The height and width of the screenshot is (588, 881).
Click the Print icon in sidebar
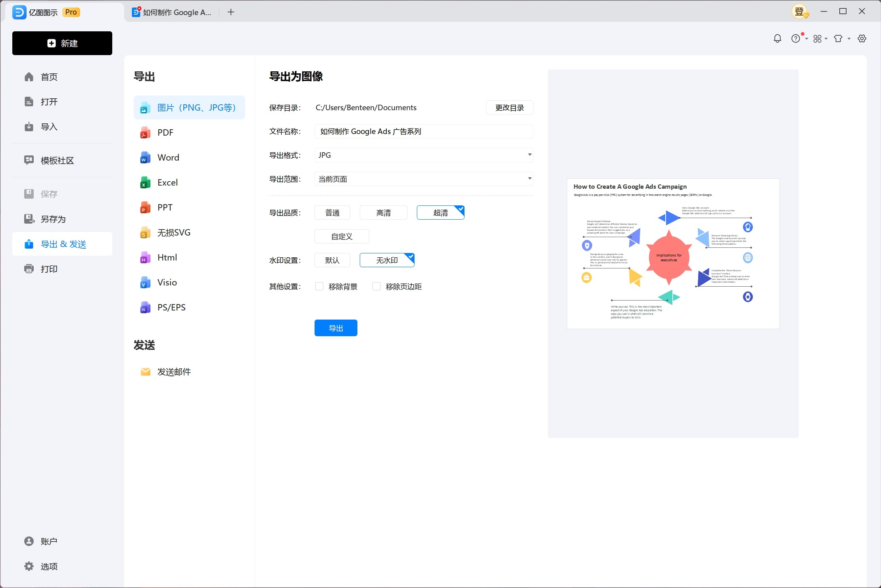(x=29, y=269)
